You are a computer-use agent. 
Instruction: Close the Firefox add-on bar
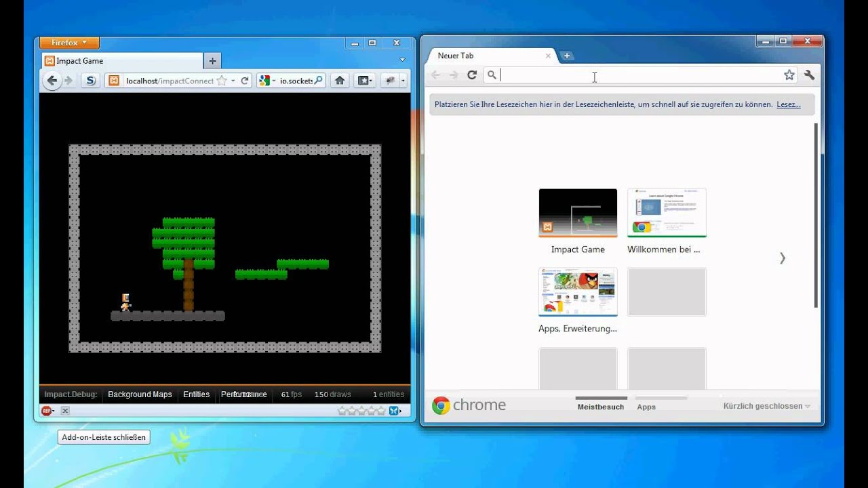coord(65,411)
